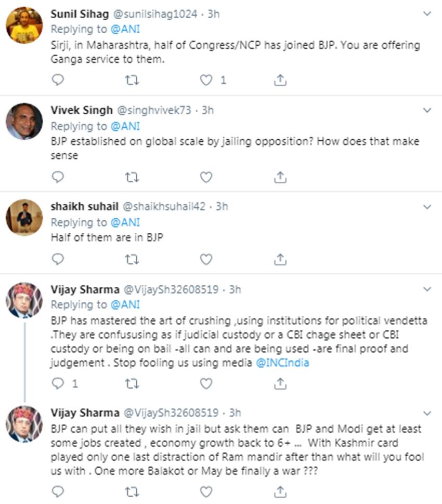
Task: Reply to Vijay Sharma's political vendetta tweet
Action: click(58, 383)
